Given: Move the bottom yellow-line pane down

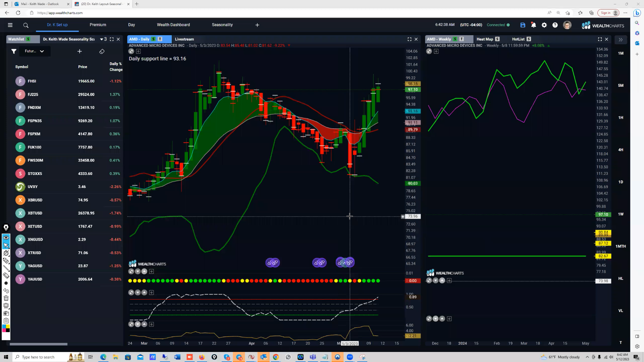Looking at the screenshot, I should tap(138, 324).
